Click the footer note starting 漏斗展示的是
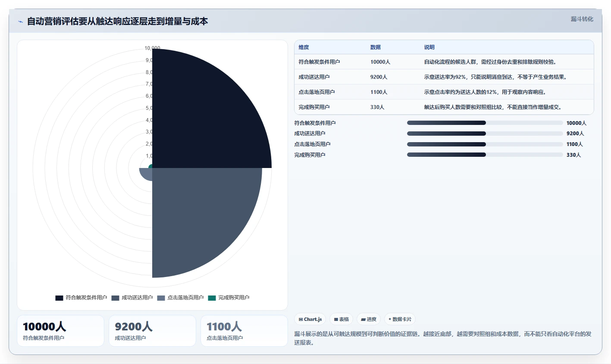The height and width of the screenshot is (364, 611). pyautogui.click(x=443, y=338)
